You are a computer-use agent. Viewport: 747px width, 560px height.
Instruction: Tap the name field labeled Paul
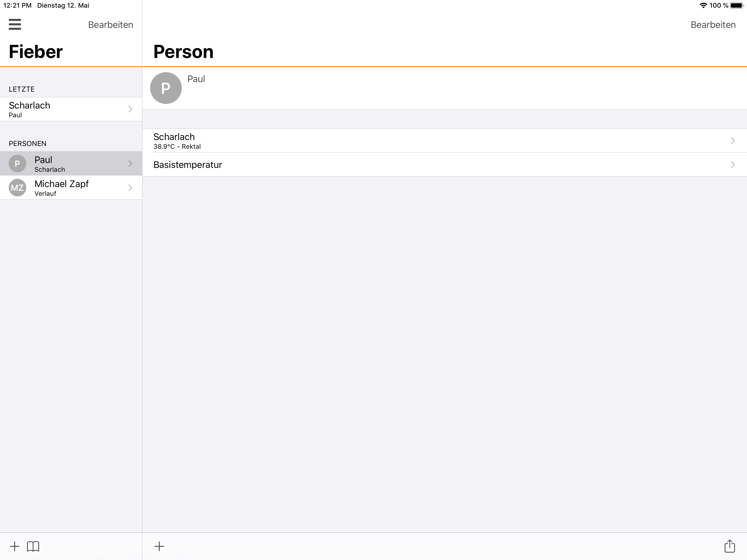point(196,79)
